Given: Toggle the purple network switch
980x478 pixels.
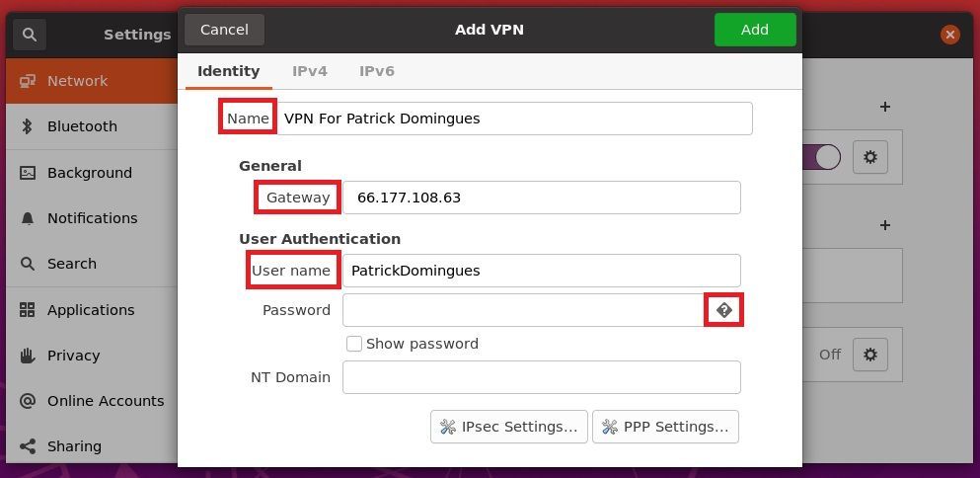Looking at the screenshot, I should (x=821, y=157).
